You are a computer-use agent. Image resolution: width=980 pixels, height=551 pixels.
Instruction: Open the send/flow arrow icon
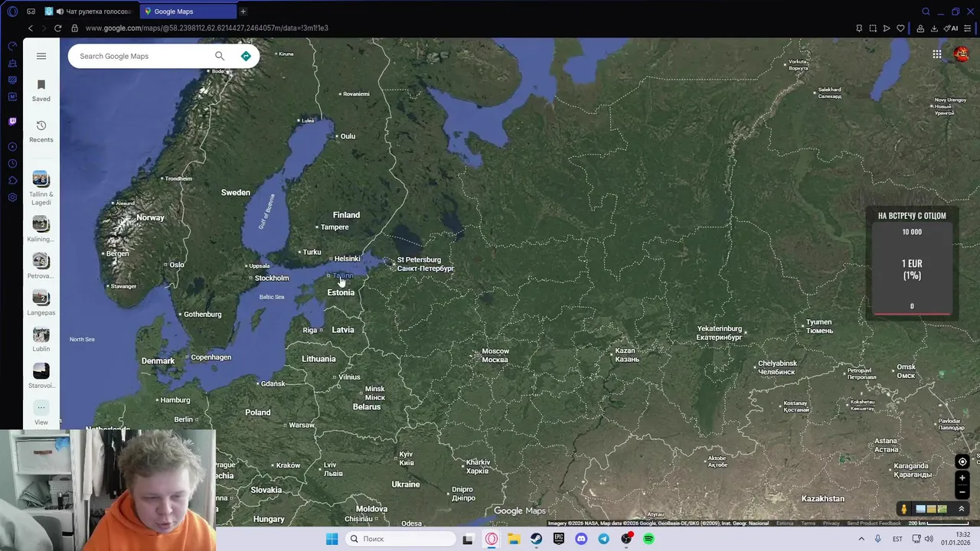[x=887, y=28]
